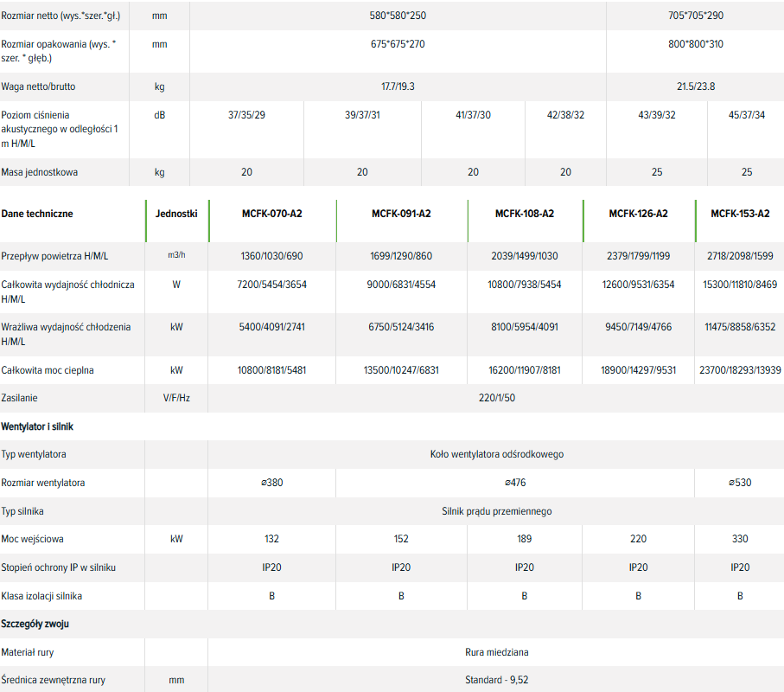The width and height of the screenshot is (784, 692).
Task: Click the 17.7/19.3 net/gross weight value
Action: coord(398,86)
